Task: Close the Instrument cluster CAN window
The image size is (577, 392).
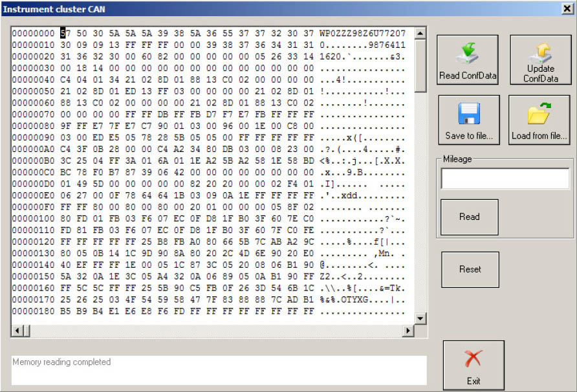Action: point(567,8)
